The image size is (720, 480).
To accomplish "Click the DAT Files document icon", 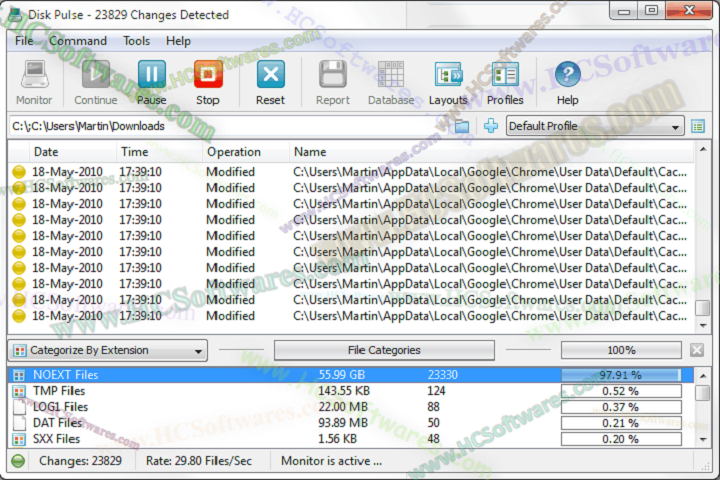I will pos(19,423).
